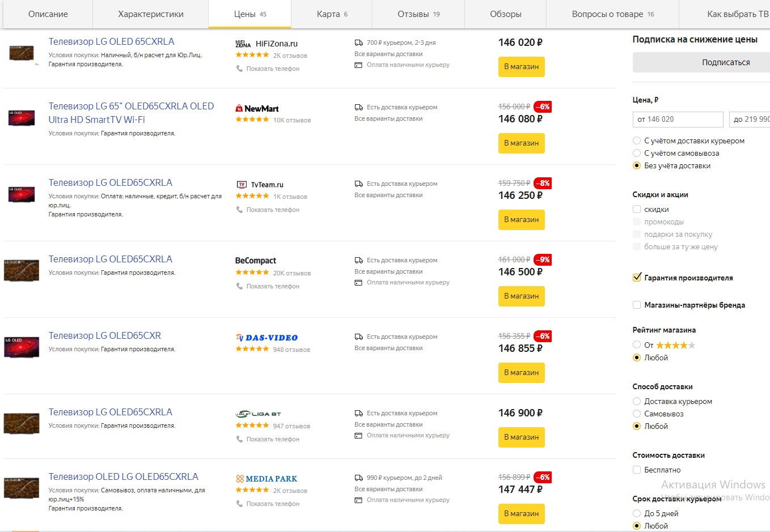Click the TvTeam.ru shop icon
This screenshot has width=770, height=532.
click(242, 185)
